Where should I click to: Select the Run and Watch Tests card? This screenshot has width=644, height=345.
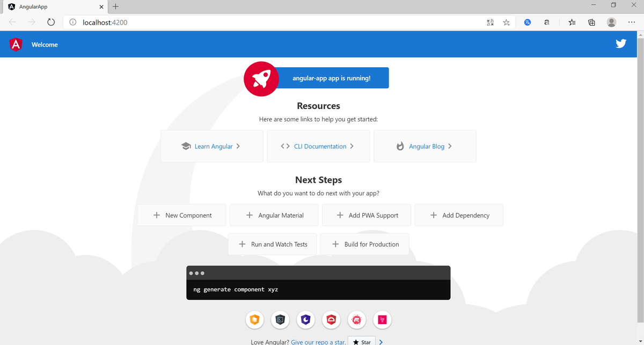click(272, 244)
